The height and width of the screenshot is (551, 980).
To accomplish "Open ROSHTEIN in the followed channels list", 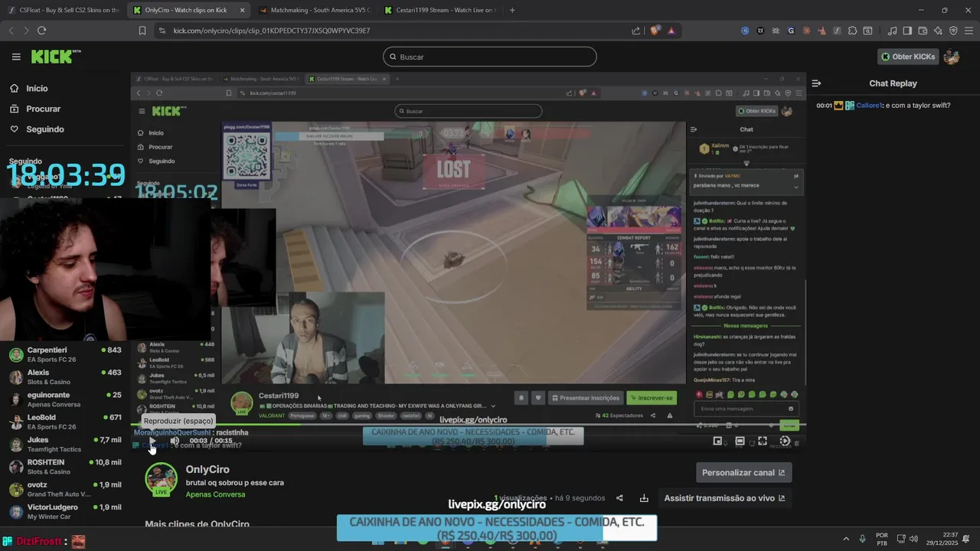I will pyautogui.click(x=65, y=467).
